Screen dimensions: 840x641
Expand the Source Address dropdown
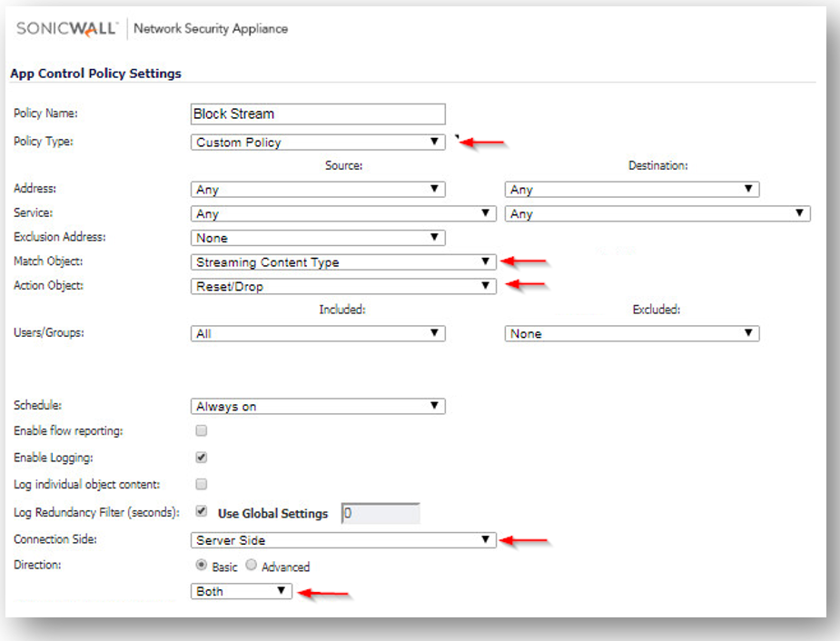pos(318,189)
